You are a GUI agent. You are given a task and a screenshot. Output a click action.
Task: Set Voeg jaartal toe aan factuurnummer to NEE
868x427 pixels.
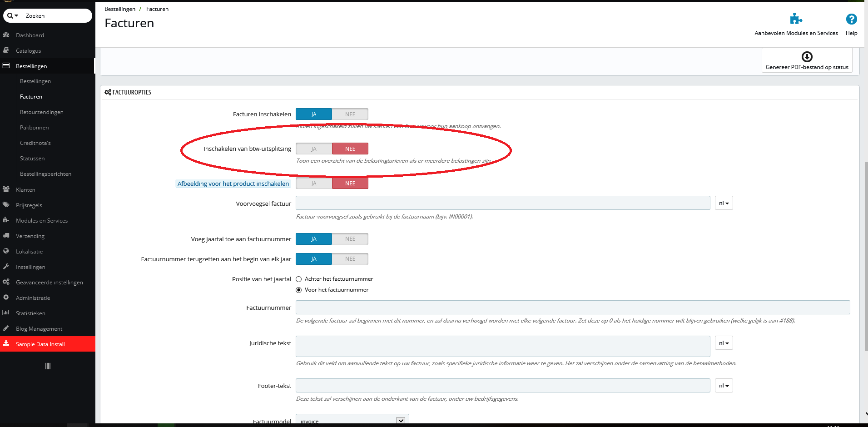350,239
